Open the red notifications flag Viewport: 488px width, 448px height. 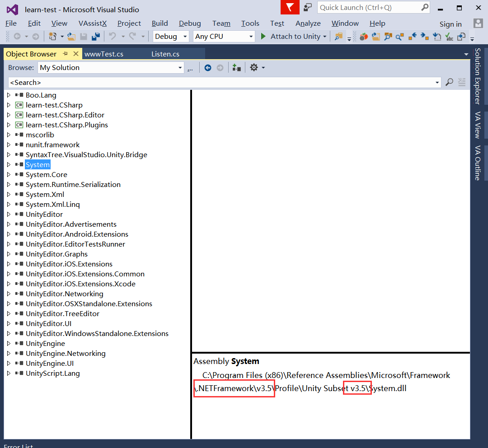[290, 7]
